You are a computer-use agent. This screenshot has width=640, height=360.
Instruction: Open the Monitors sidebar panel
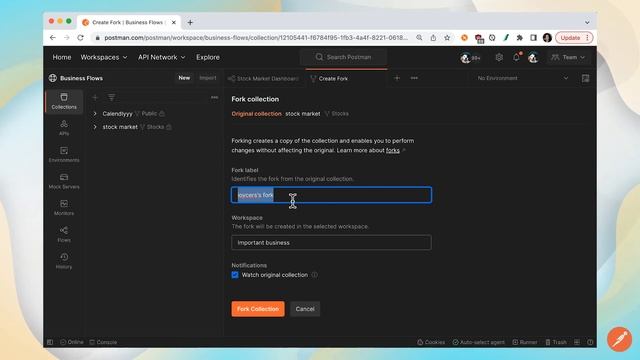click(x=64, y=208)
